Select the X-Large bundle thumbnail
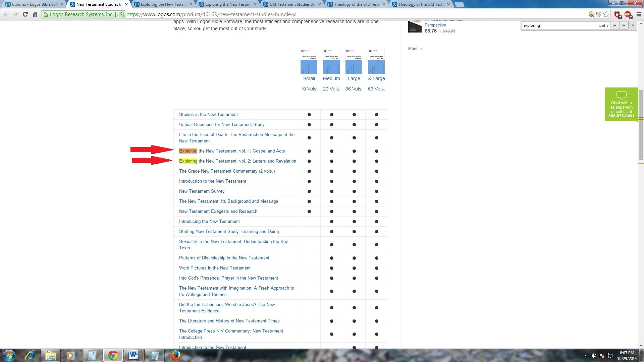644x362 pixels. 376,62
